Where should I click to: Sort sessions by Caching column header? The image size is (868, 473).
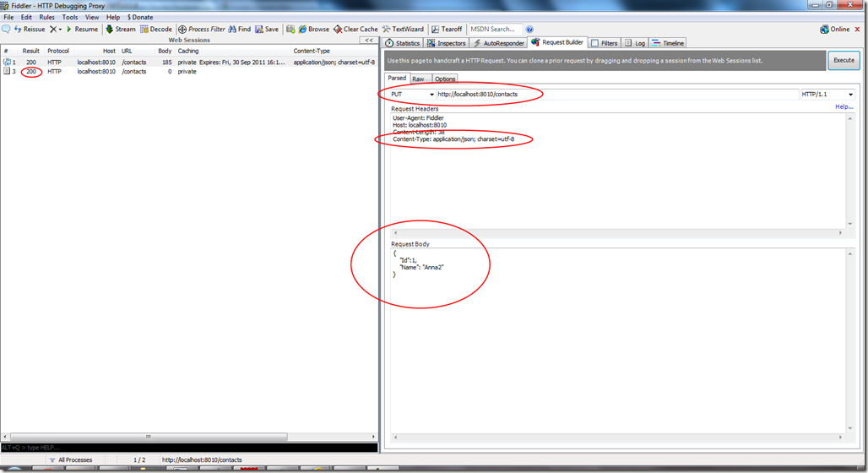(232, 51)
